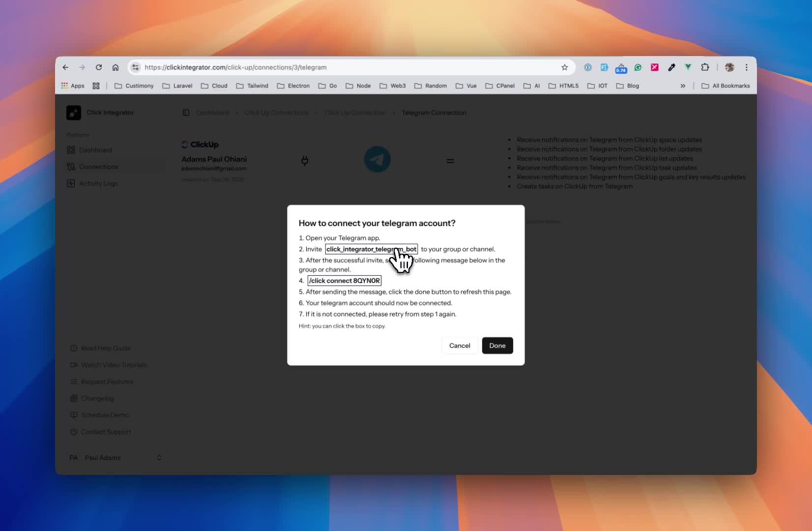The height and width of the screenshot is (531, 812).
Task: Open the Apps shortcut in bookmarks bar
Action: coord(73,86)
